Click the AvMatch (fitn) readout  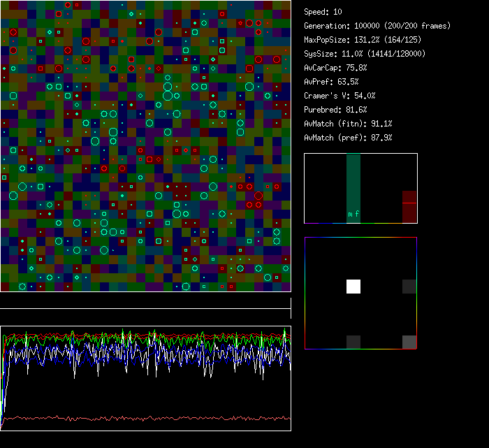click(348, 124)
